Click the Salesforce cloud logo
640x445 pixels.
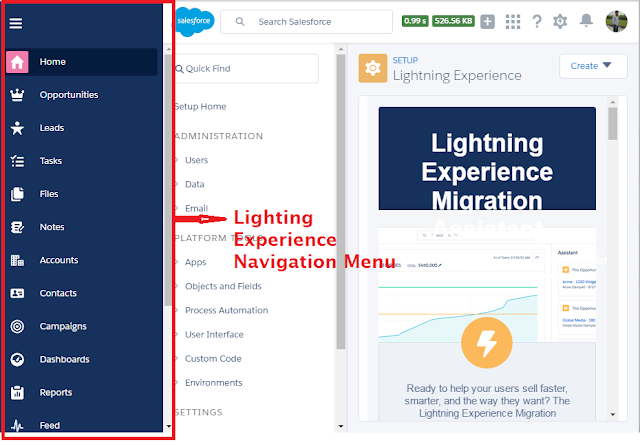[x=193, y=21]
